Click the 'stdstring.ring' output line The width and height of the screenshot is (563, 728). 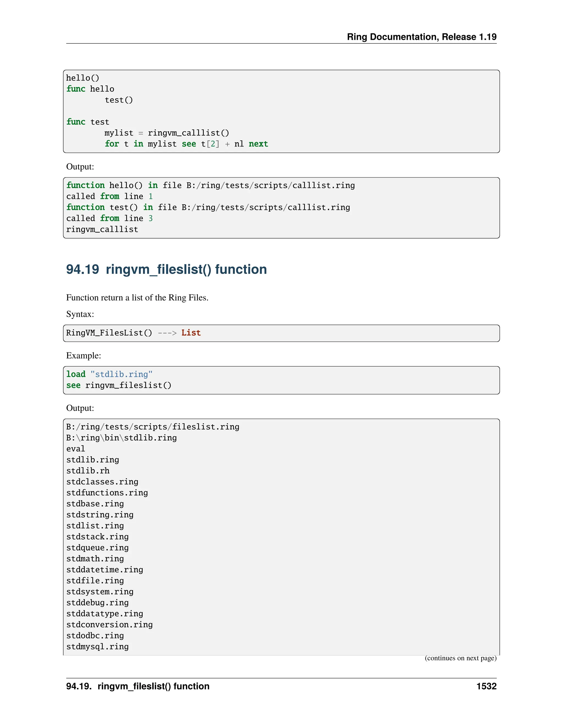(x=100, y=515)
